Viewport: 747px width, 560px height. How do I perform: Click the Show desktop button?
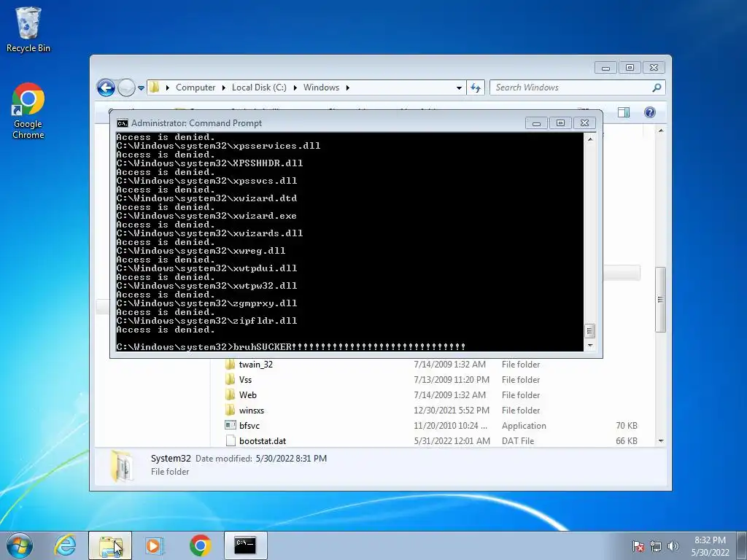point(742,545)
